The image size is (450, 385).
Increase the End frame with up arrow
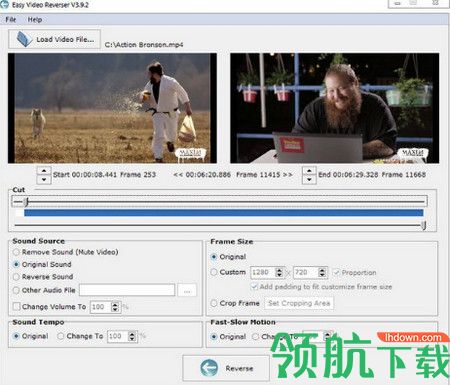[309, 171]
